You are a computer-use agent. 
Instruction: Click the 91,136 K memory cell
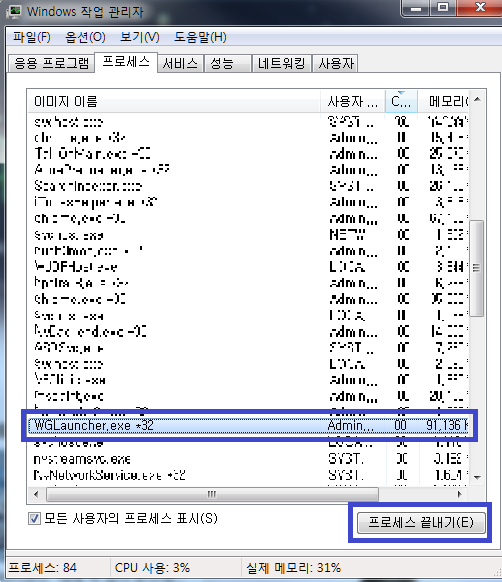(x=447, y=425)
